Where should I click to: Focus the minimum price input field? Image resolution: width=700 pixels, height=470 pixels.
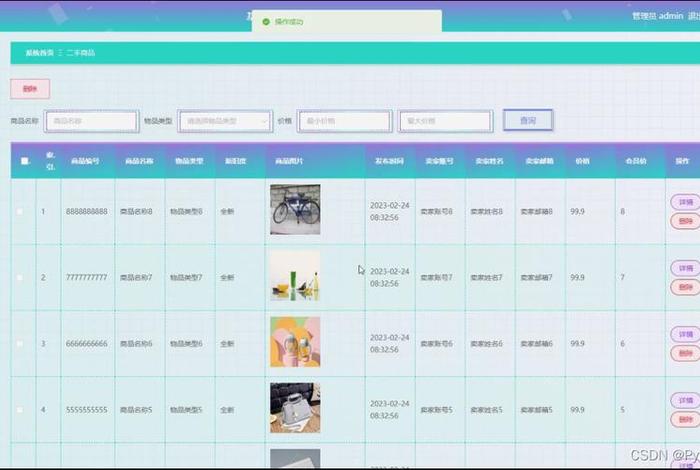click(x=345, y=121)
